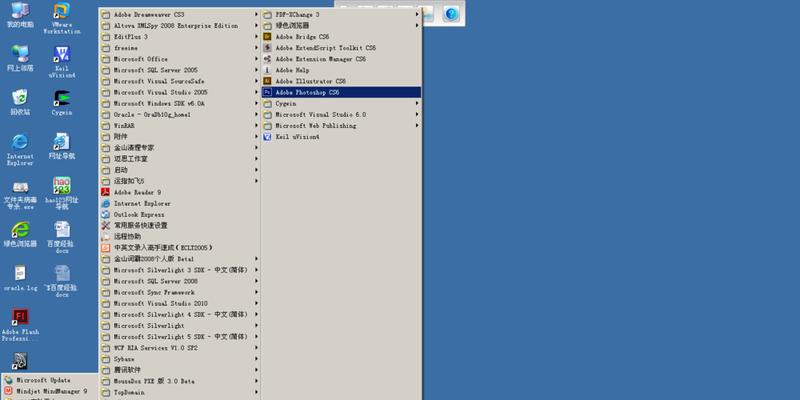Open the freeime program folder
Screen dimensions: 800x400
point(180,48)
